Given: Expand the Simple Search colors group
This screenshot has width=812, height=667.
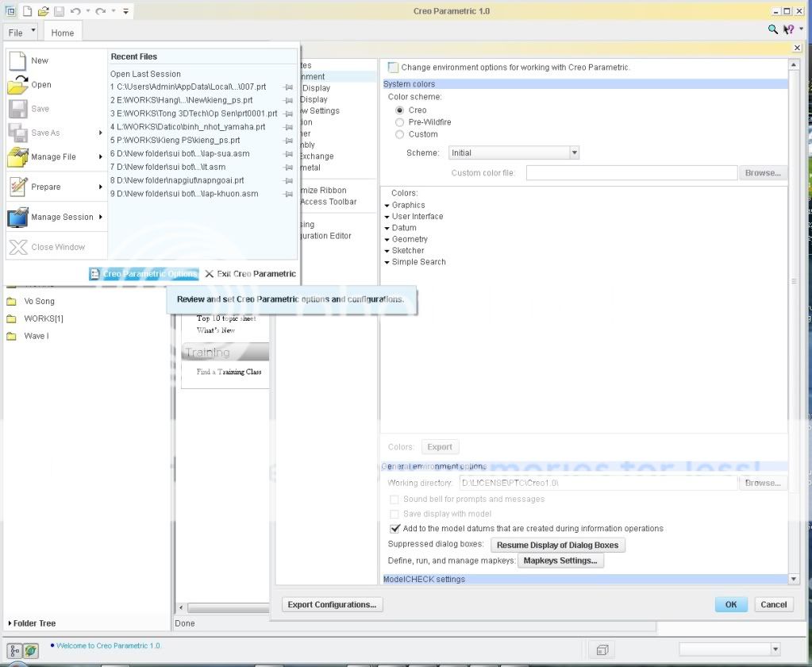Looking at the screenshot, I should tap(387, 263).
